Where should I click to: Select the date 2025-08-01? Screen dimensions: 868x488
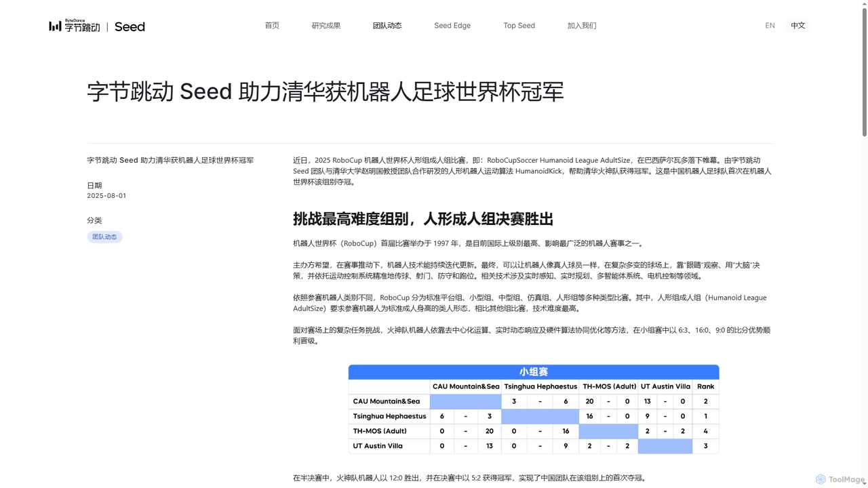tap(106, 196)
